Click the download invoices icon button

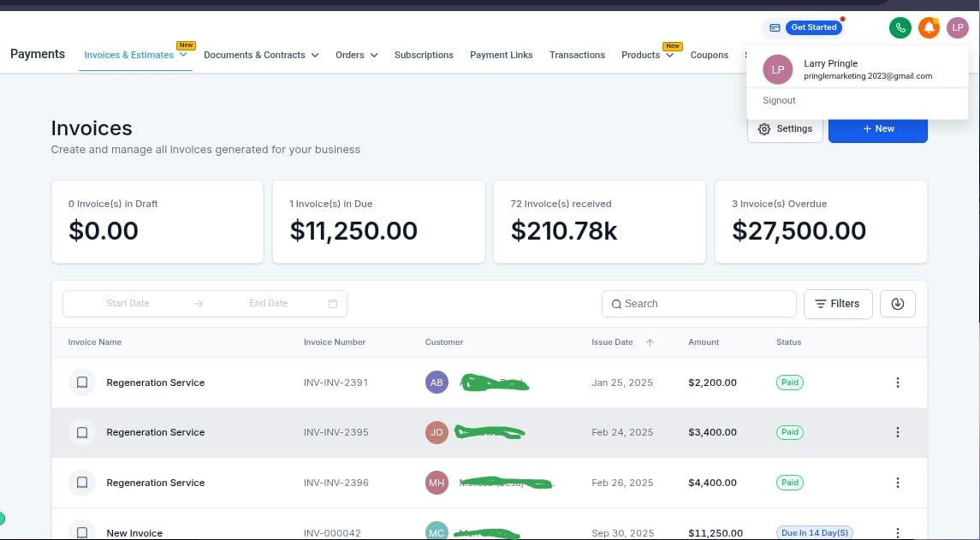click(898, 304)
